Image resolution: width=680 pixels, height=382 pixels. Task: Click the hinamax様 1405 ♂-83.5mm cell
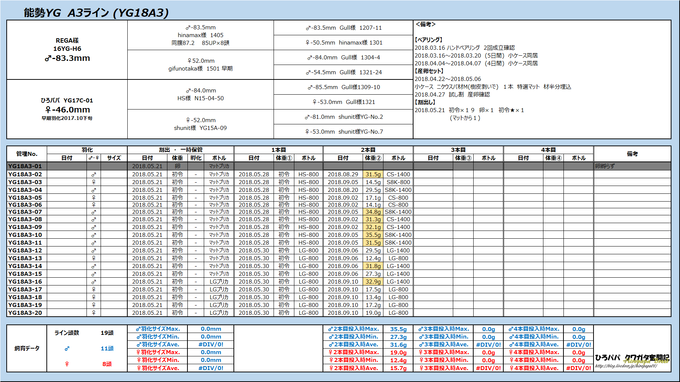click(x=200, y=35)
